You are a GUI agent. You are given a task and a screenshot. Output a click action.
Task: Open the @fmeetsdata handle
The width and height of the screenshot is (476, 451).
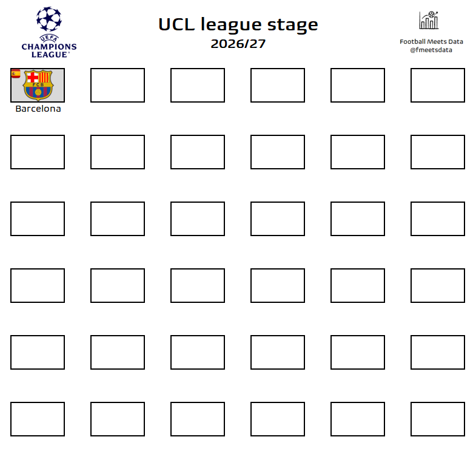[x=431, y=50]
